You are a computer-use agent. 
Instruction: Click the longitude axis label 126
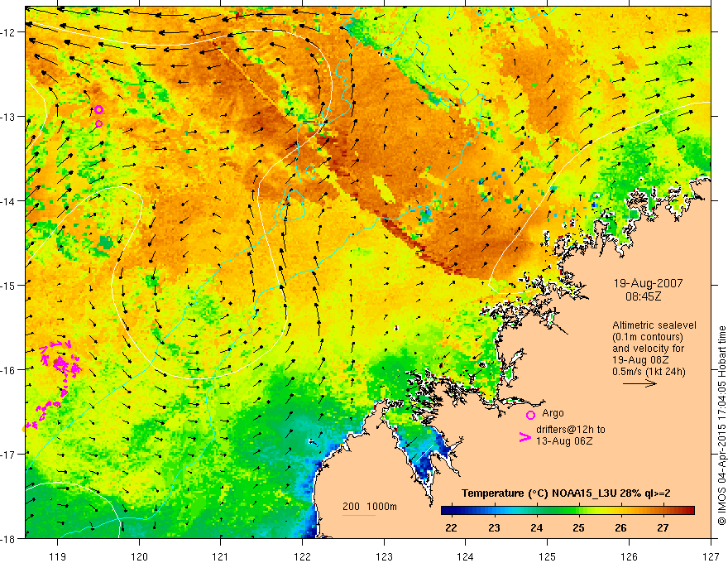629,556
